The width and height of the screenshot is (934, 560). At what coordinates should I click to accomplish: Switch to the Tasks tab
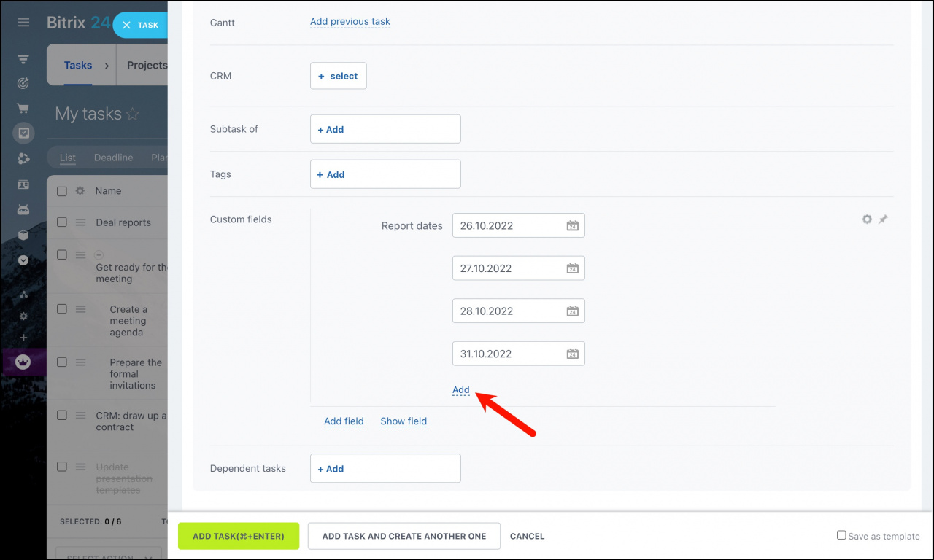(78, 65)
